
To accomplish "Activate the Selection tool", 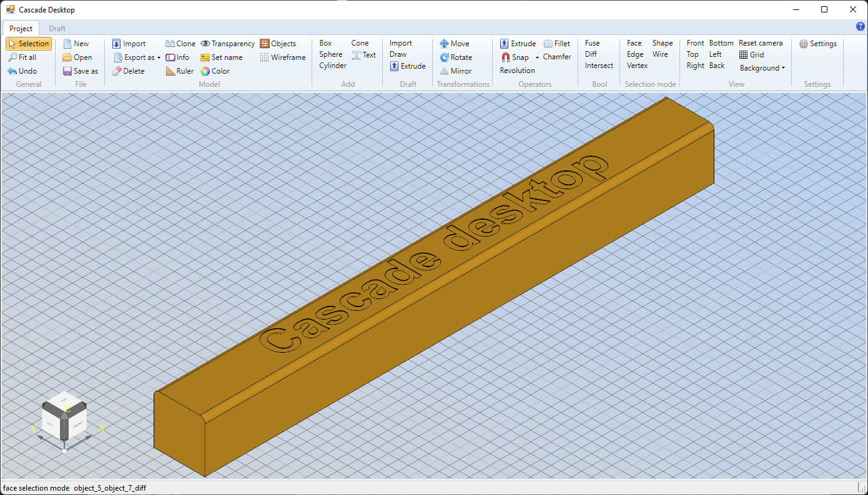I will tap(28, 44).
